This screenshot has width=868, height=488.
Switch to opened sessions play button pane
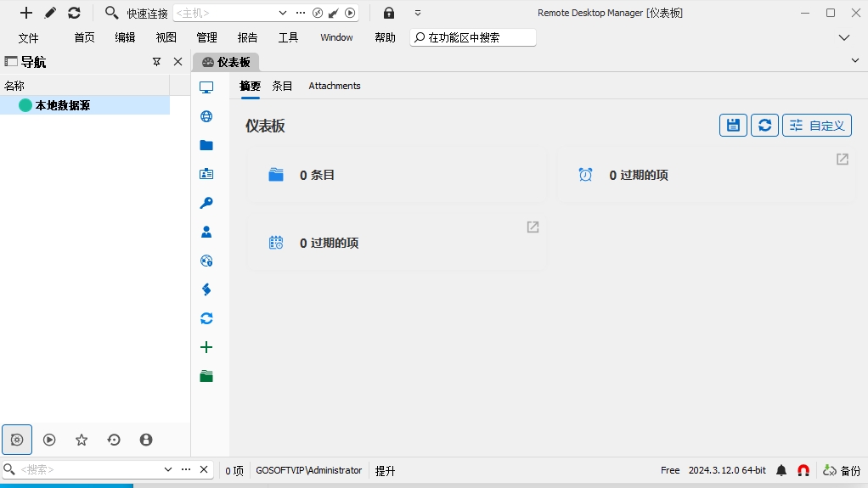pyautogui.click(x=49, y=440)
